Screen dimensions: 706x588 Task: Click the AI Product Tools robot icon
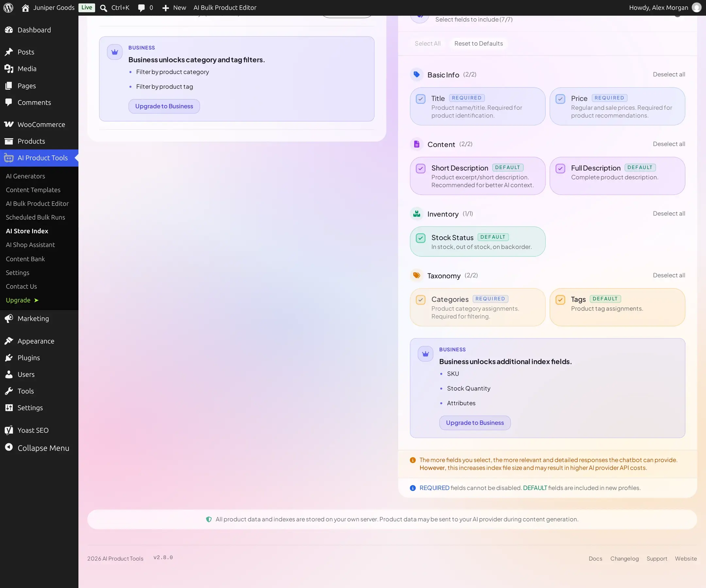point(9,158)
